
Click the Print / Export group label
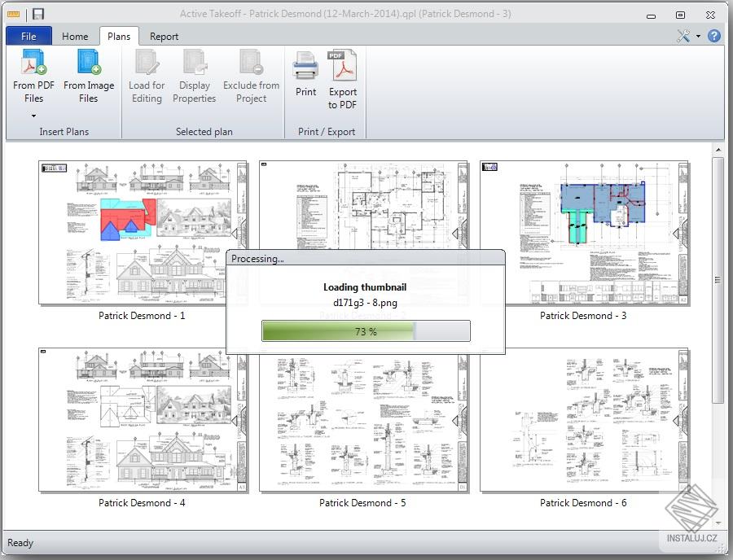point(327,132)
